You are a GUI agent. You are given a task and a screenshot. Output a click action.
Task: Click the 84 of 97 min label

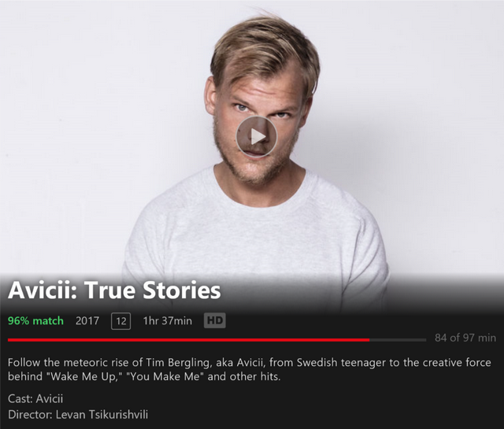point(465,338)
